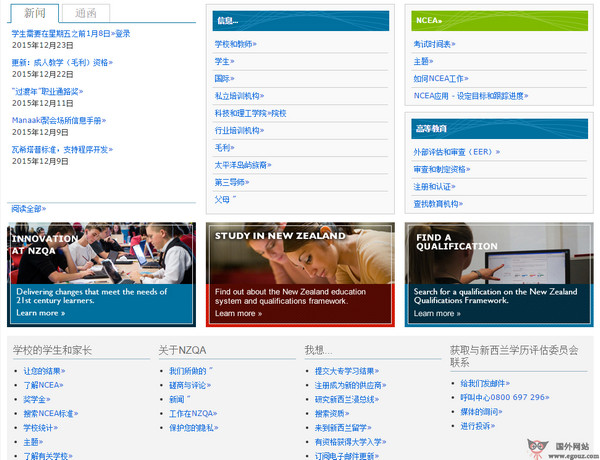
Task: Open the 行业培训机构 link
Action: [x=239, y=130]
